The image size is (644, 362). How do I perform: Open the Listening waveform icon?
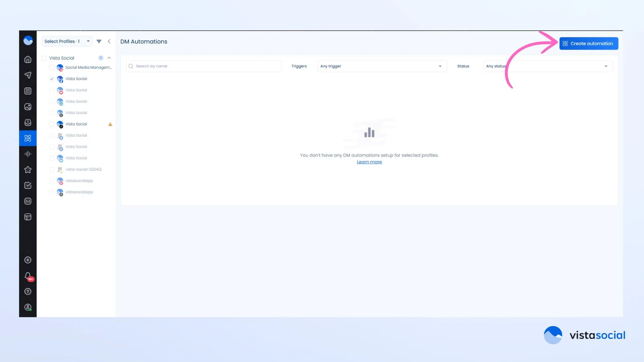28,154
